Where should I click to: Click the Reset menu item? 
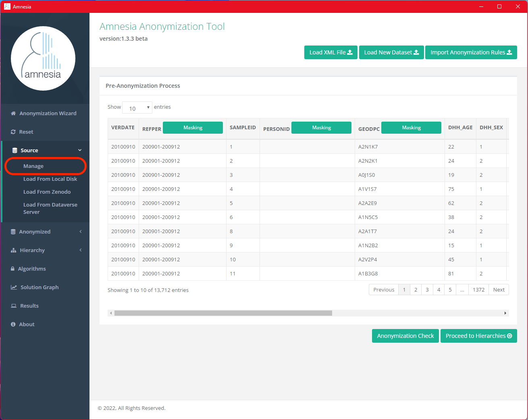(x=45, y=132)
